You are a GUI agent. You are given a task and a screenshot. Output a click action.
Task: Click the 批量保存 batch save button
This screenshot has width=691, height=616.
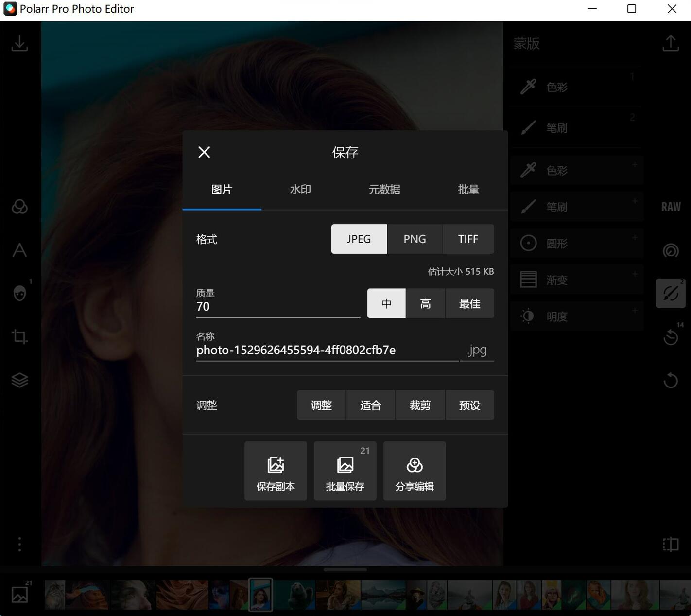coord(345,471)
